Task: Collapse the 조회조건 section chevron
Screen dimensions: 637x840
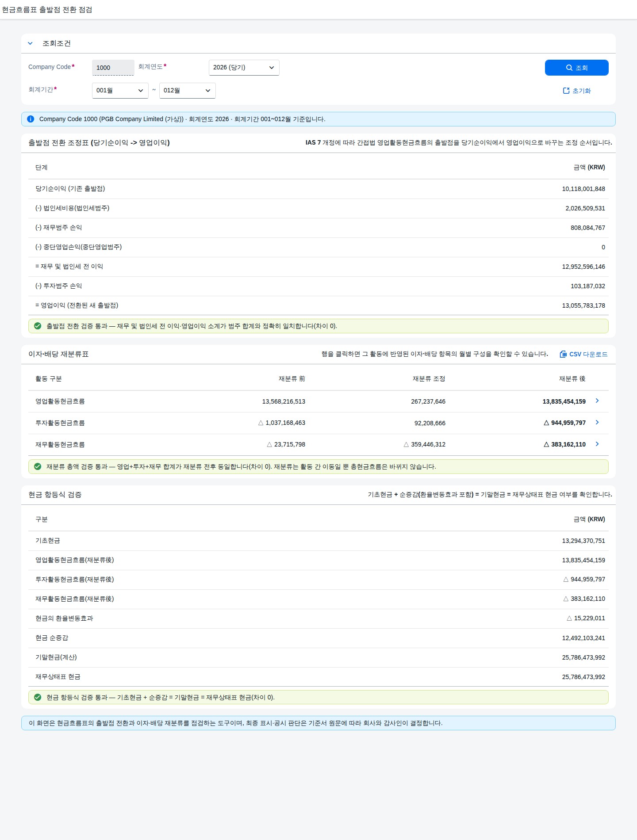Action: pos(30,43)
